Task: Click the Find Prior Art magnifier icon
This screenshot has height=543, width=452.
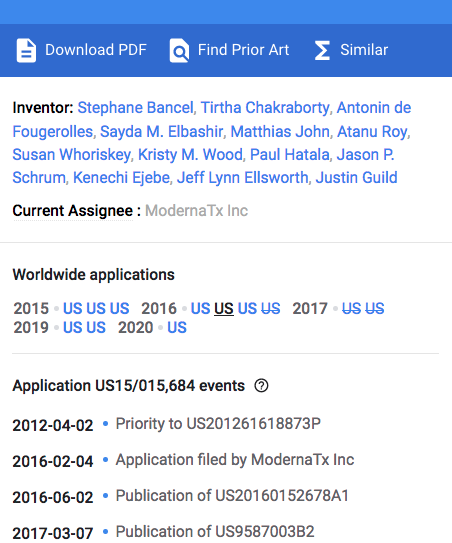Action: (x=179, y=51)
